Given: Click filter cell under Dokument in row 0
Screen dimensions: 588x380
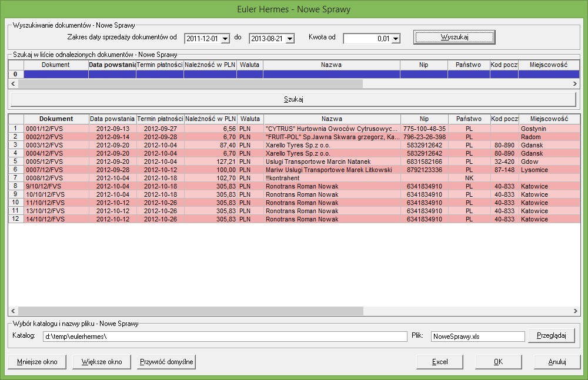Looking at the screenshot, I should coord(56,74).
